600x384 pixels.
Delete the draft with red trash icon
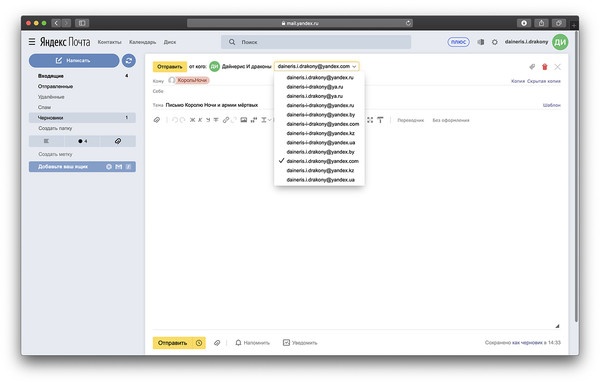[x=545, y=67]
